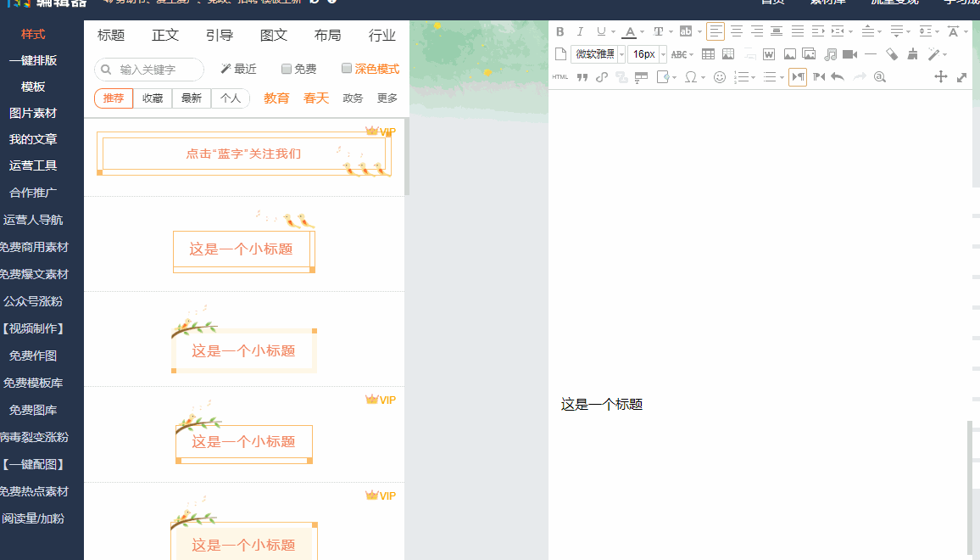Viewport: 980px width, 560px height.
Task: Insert a table using the table icon
Action: (x=708, y=53)
